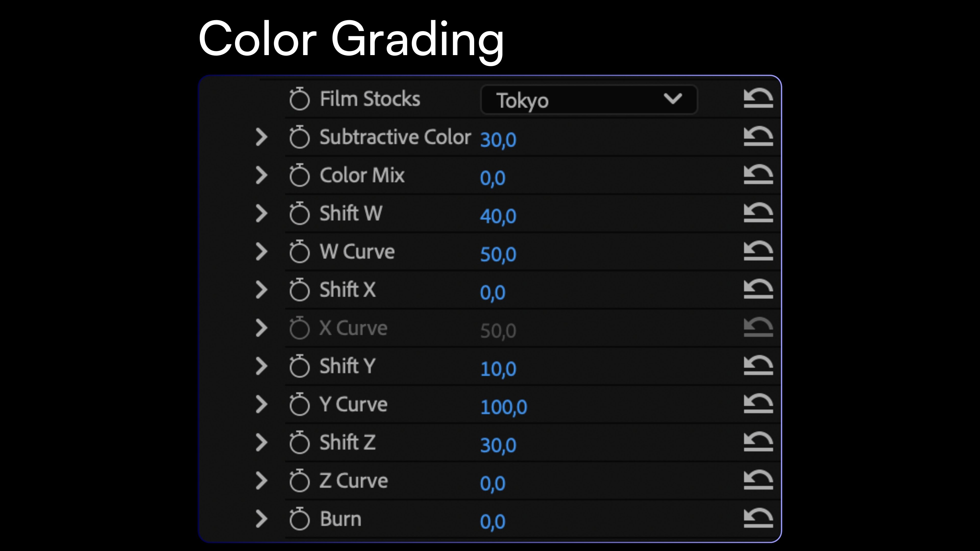Enable animation stopwatch for Shift Y
This screenshot has height=551, width=980.
point(299,366)
